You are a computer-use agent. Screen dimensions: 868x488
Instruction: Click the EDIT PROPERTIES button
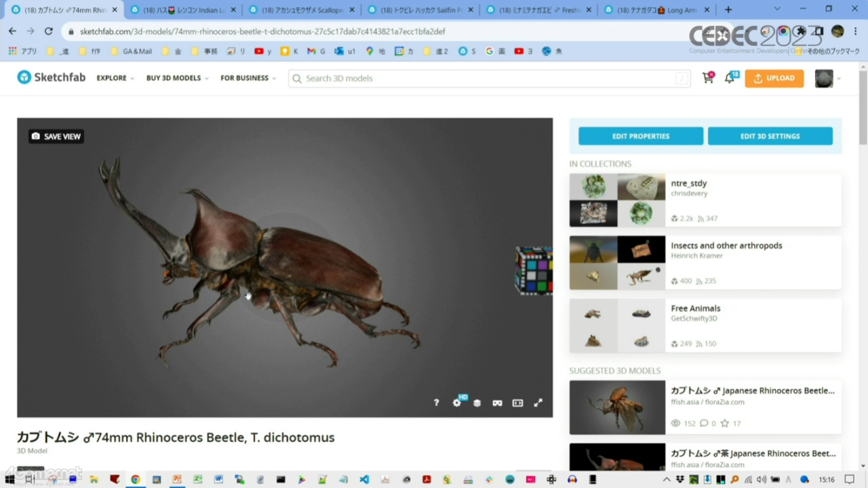click(x=640, y=136)
